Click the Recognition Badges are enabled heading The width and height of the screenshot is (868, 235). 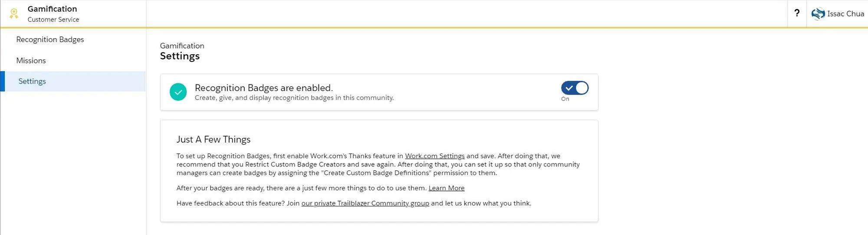pyautogui.click(x=264, y=88)
